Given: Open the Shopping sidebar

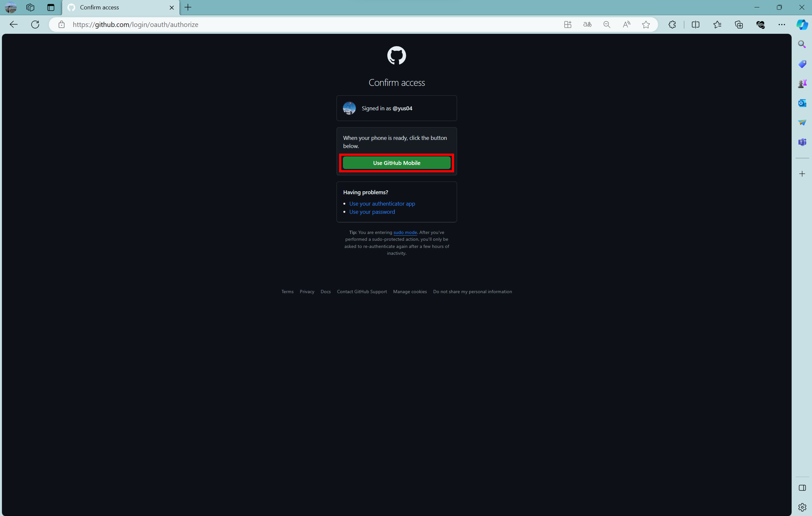Looking at the screenshot, I should (802, 64).
